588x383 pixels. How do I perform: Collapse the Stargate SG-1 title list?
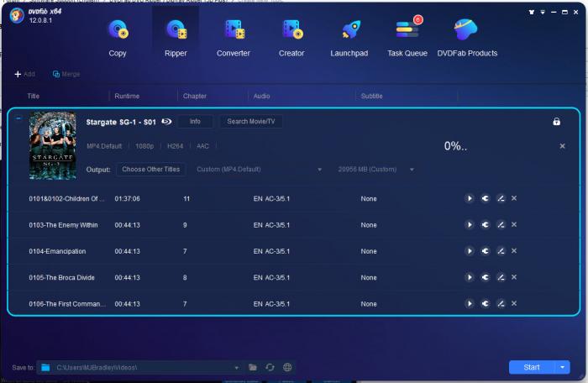click(x=18, y=118)
